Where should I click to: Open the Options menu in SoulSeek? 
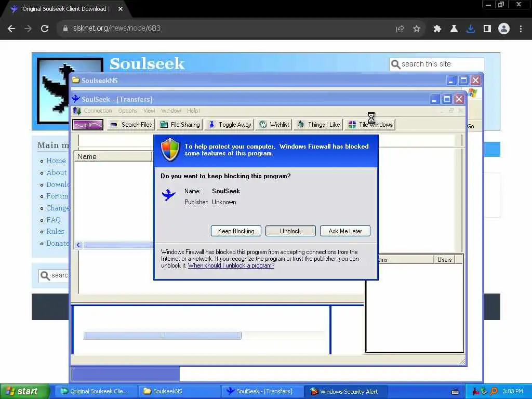click(128, 111)
